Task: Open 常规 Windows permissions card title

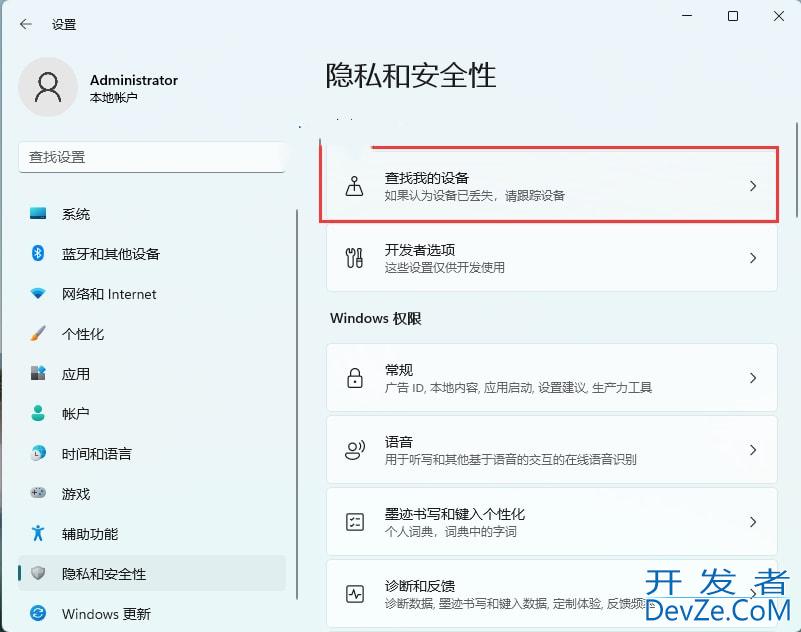Action: pos(398,370)
